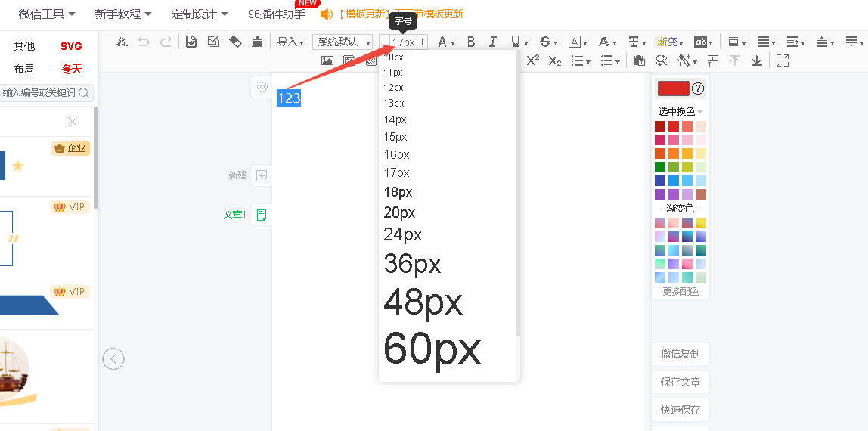868x431 pixels.
Task: Enter fullscreen editing mode
Action: tap(783, 60)
